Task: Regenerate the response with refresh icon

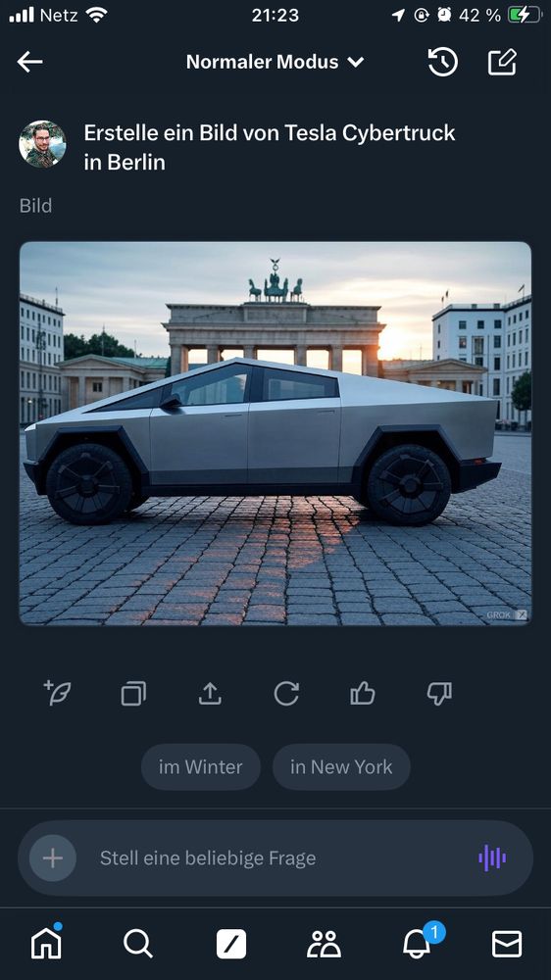Action: pos(286,694)
